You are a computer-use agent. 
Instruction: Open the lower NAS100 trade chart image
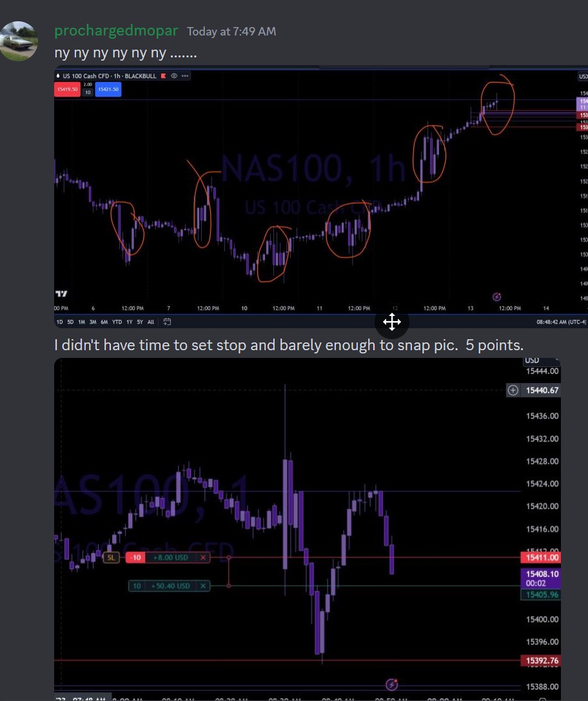(x=308, y=529)
